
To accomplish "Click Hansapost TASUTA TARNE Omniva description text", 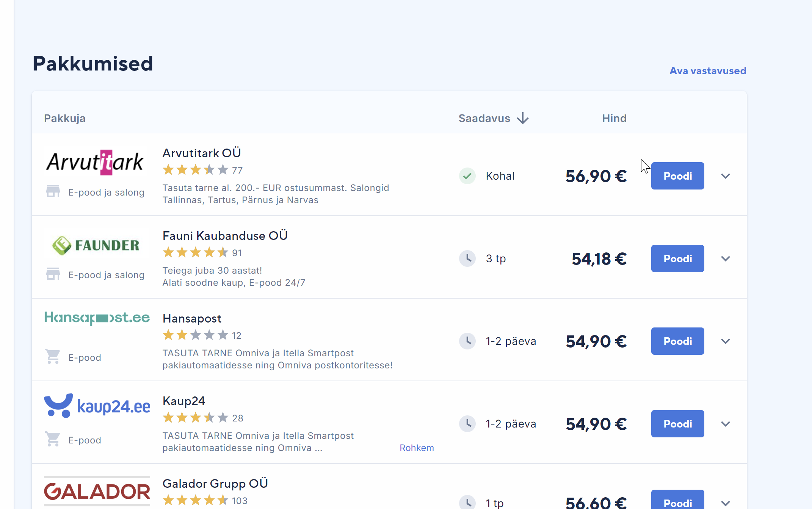I will (x=277, y=359).
